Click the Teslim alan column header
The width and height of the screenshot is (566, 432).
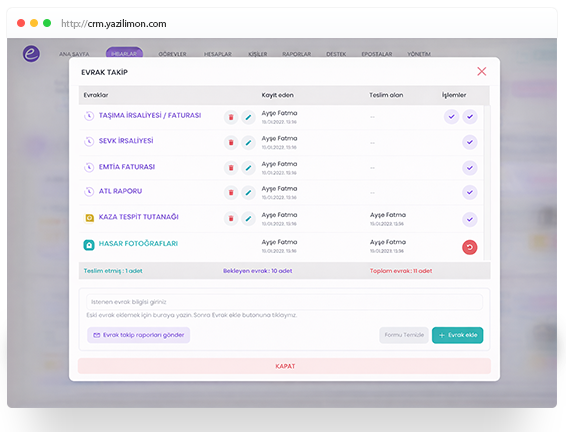tap(386, 95)
